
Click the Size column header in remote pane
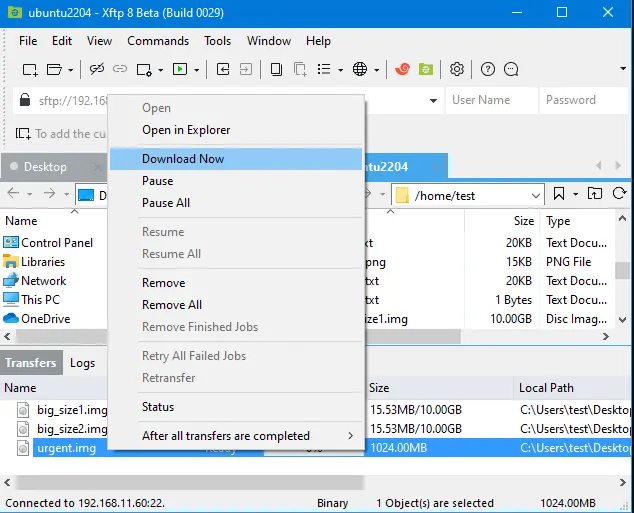tap(523, 221)
